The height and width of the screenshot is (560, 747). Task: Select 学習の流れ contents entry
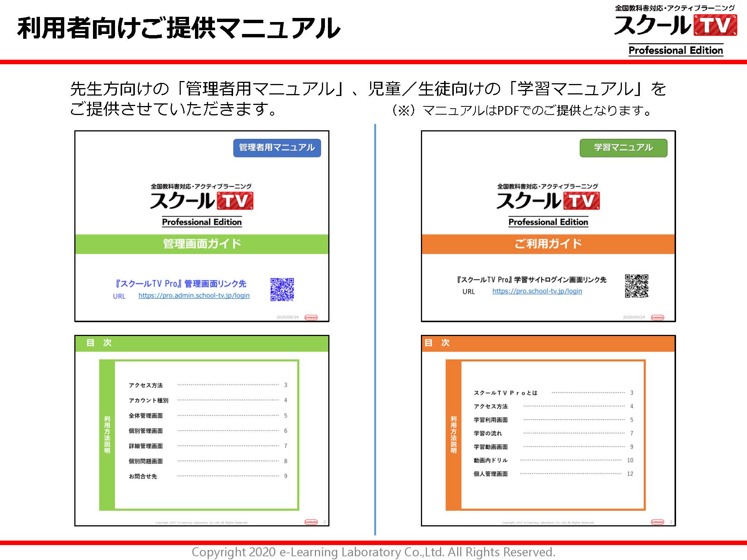(487, 433)
